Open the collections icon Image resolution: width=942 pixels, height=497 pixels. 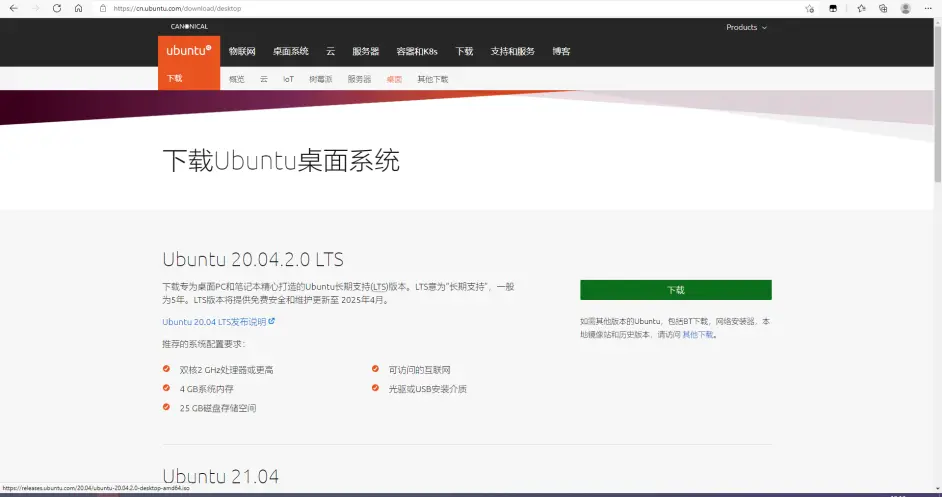point(883,8)
